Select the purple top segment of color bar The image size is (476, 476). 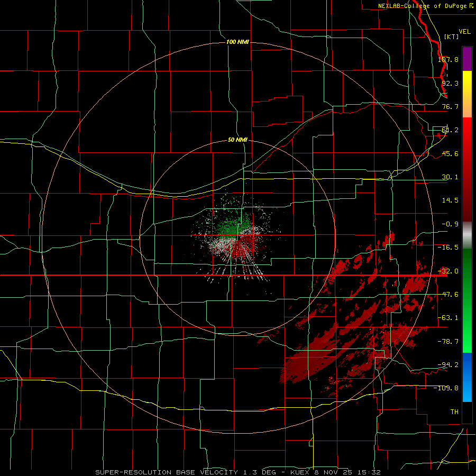pos(467,59)
